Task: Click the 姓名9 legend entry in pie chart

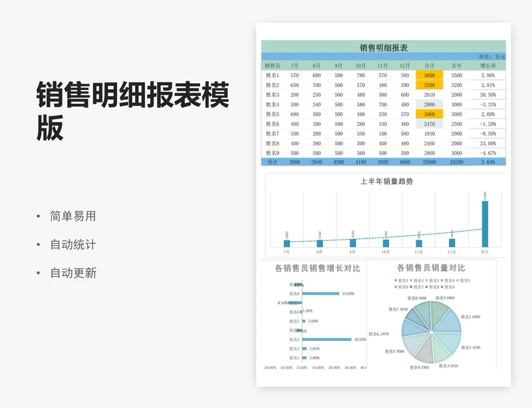Action: 448,287
